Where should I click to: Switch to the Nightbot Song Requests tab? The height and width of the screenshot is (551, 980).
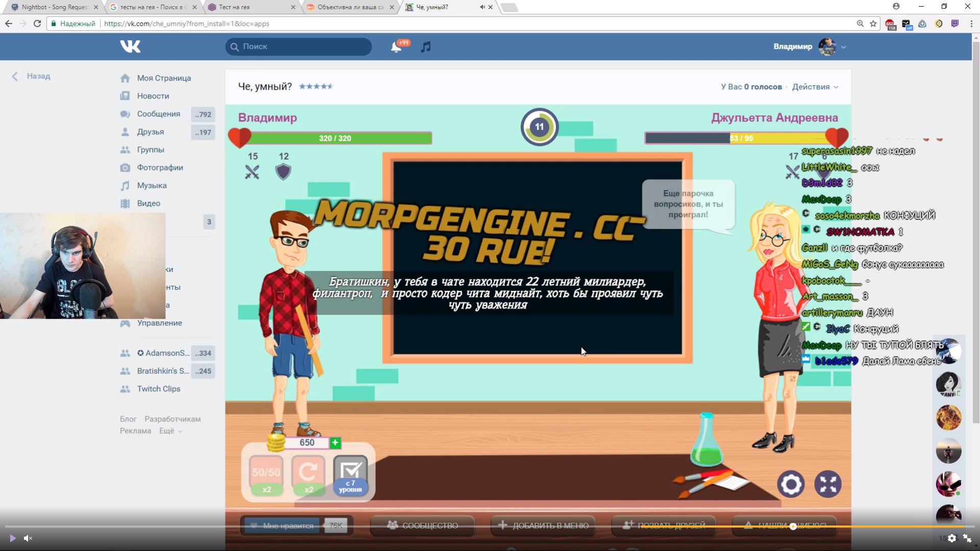[x=55, y=7]
